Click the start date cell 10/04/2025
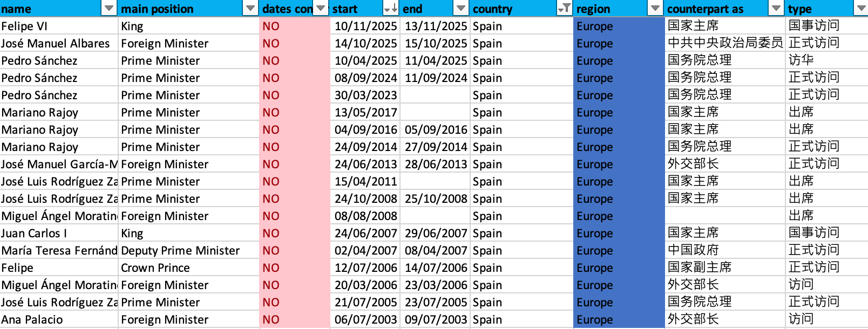868x329 pixels. pos(365,60)
